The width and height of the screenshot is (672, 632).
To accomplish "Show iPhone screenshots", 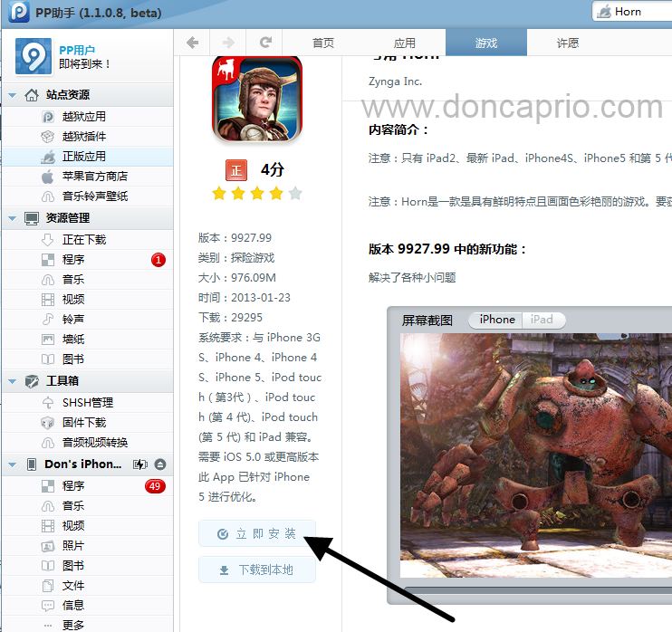I will pyautogui.click(x=496, y=320).
